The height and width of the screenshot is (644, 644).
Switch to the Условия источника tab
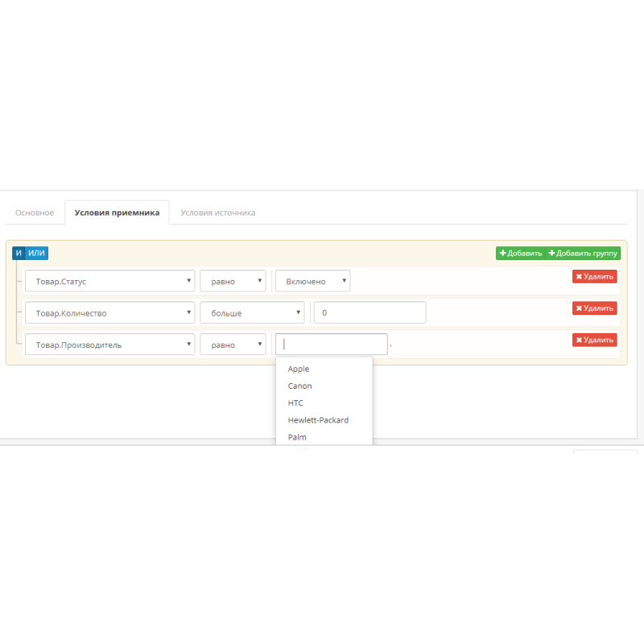click(217, 212)
